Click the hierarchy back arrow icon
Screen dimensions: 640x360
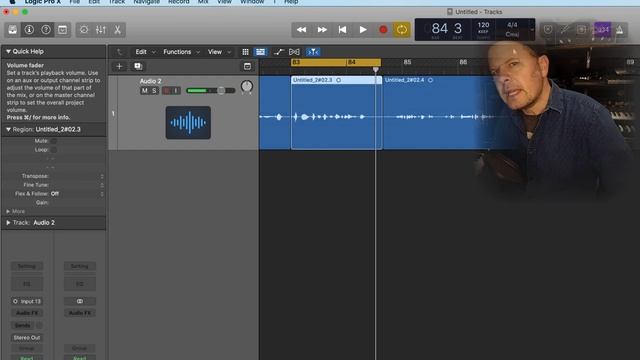pos(119,52)
